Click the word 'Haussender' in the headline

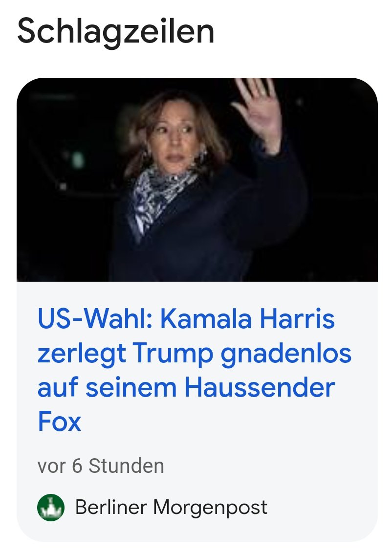(260, 387)
